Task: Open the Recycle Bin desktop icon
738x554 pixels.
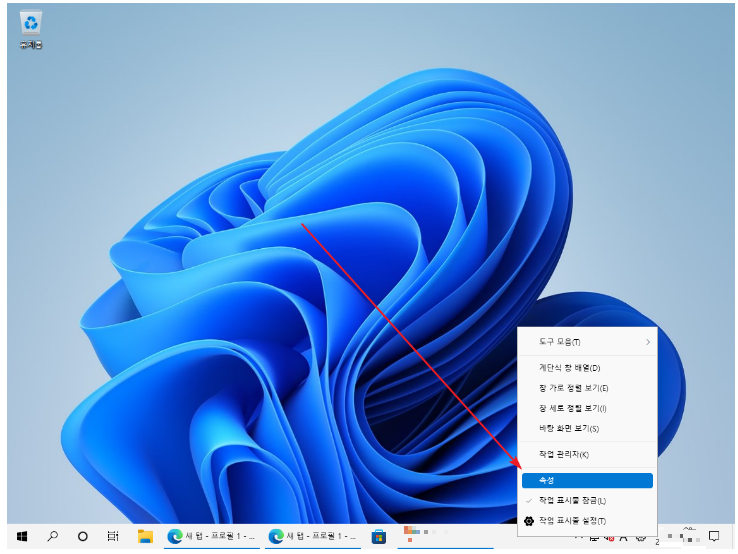Action: (x=31, y=29)
